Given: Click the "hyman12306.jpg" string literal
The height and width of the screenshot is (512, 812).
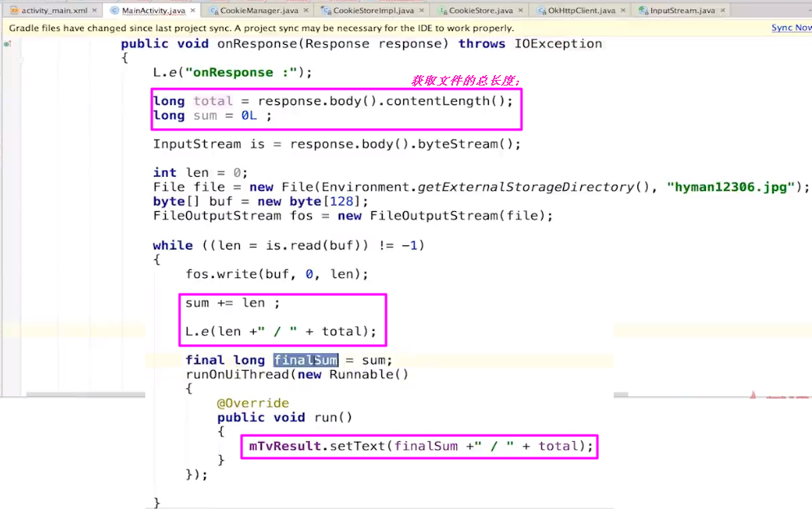Looking at the screenshot, I should tap(730, 187).
